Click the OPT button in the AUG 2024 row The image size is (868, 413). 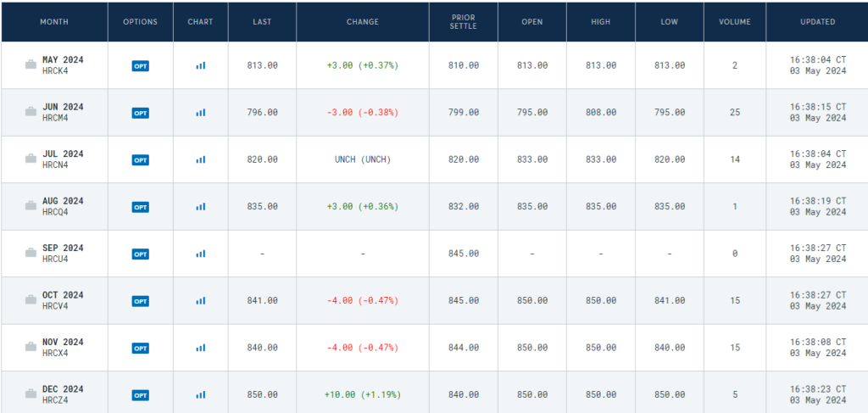pyautogui.click(x=141, y=206)
